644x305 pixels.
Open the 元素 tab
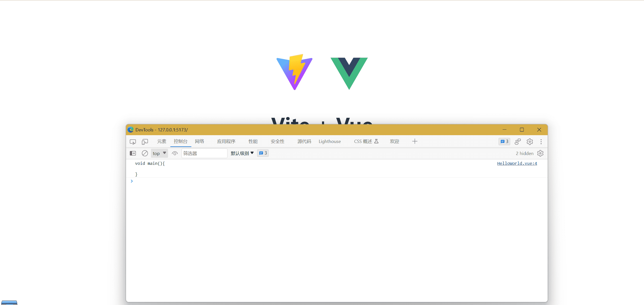(162, 141)
